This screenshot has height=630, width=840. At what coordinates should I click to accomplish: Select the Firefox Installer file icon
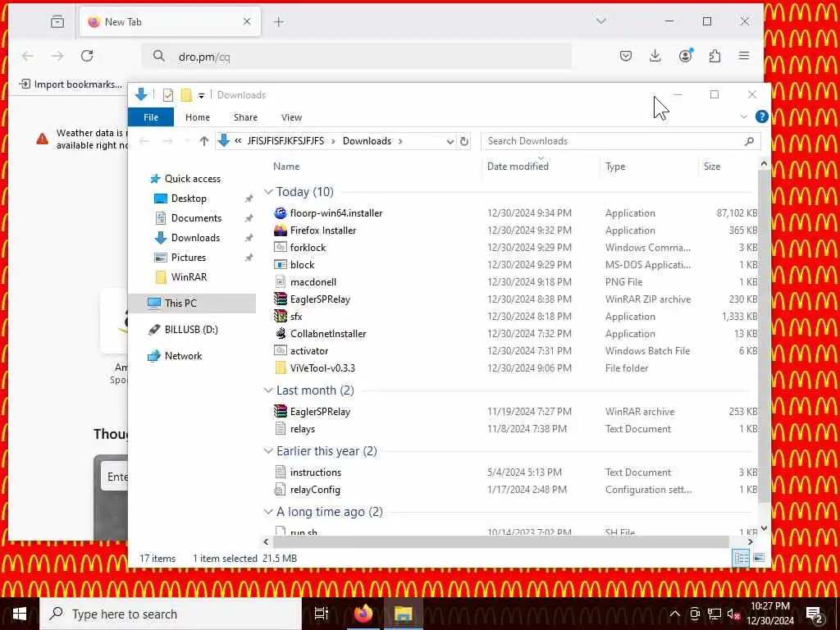(281, 231)
